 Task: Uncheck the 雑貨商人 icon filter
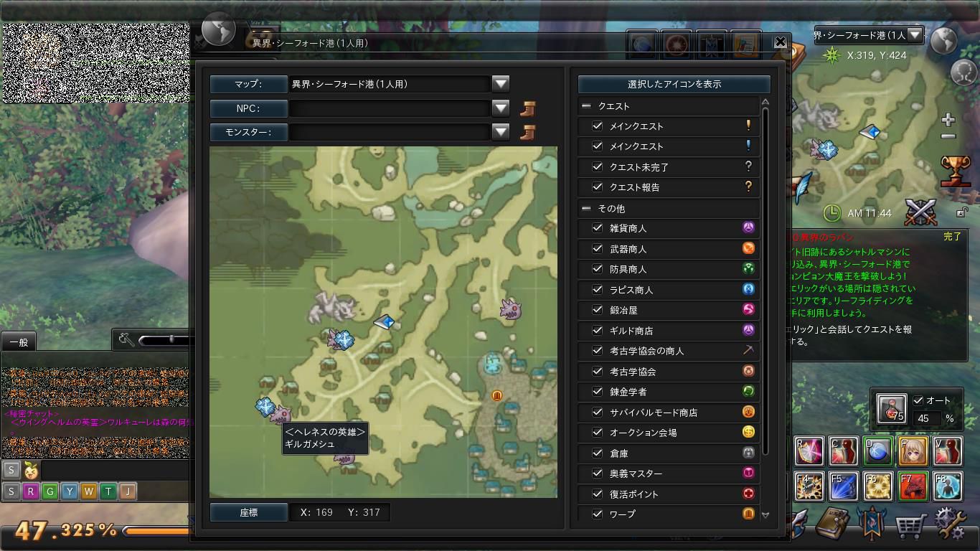tap(597, 228)
